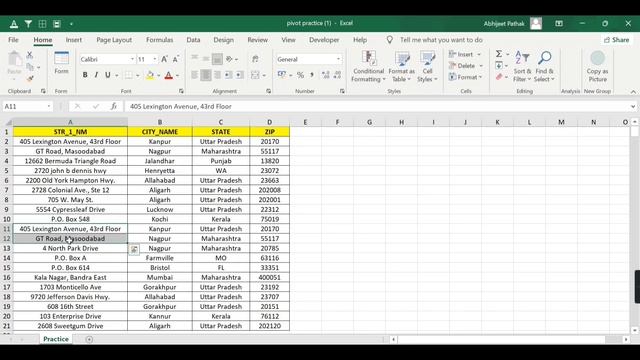Image resolution: width=640 pixels, height=360 pixels.
Task: Click the Wrap Text icon
Action: click(x=255, y=59)
